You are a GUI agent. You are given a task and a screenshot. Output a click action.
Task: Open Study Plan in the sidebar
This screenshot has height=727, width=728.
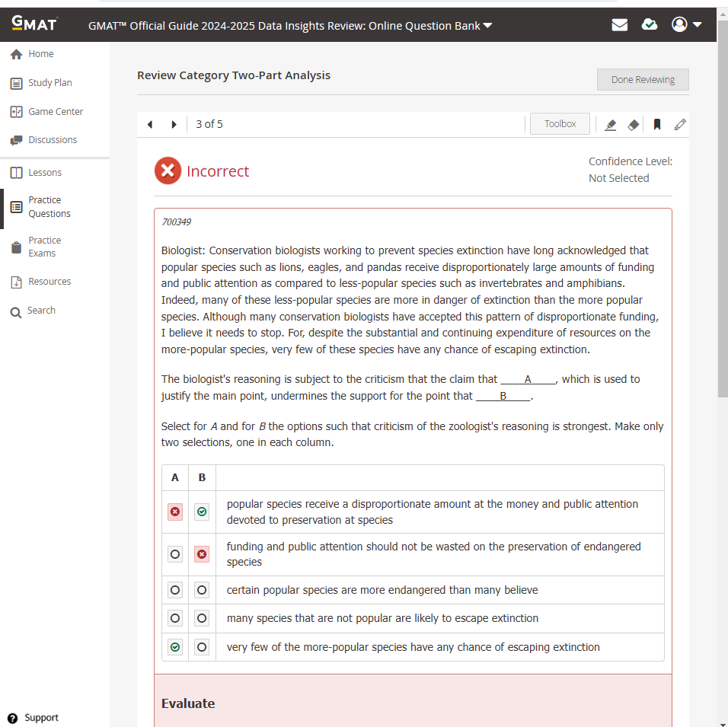click(x=49, y=83)
